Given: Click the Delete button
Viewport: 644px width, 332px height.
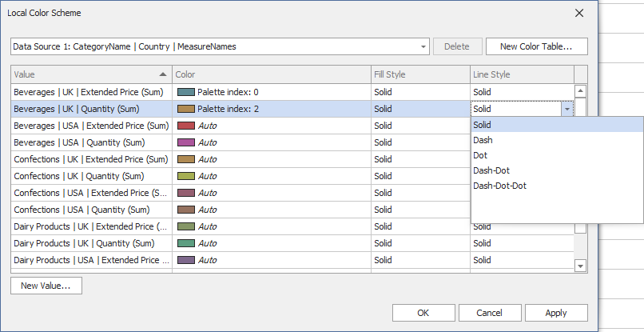Looking at the screenshot, I should pos(458,46).
